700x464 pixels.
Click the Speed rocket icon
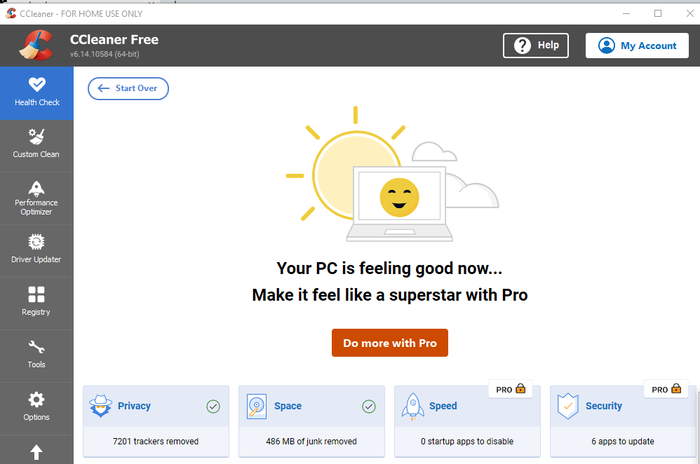413,406
